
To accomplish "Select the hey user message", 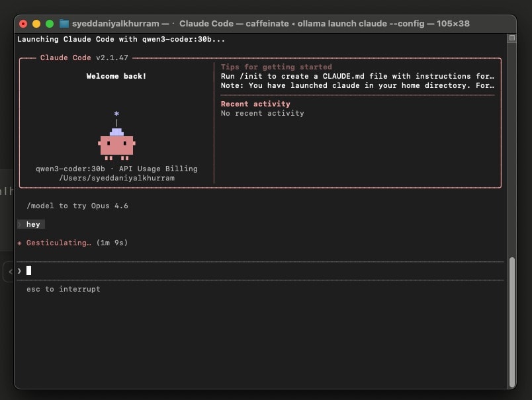I will point(32,224).
